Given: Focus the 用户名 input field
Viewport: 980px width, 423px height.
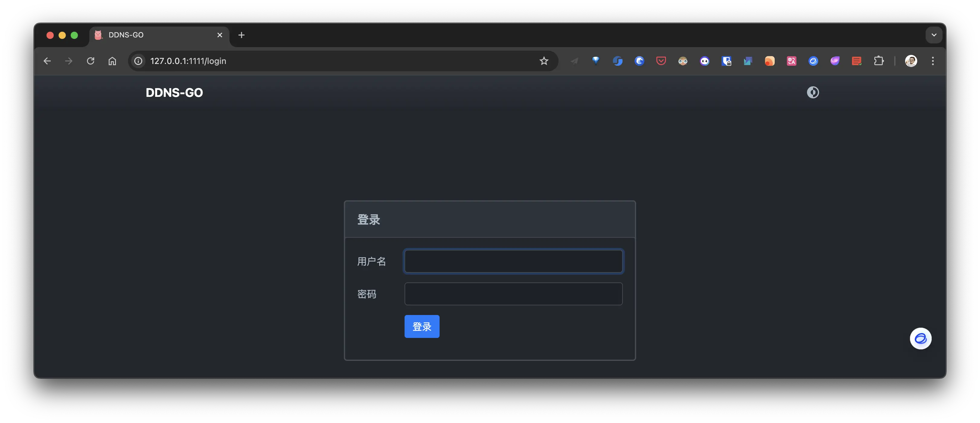Looking at the screenshot, I should [x=513, y=262].
